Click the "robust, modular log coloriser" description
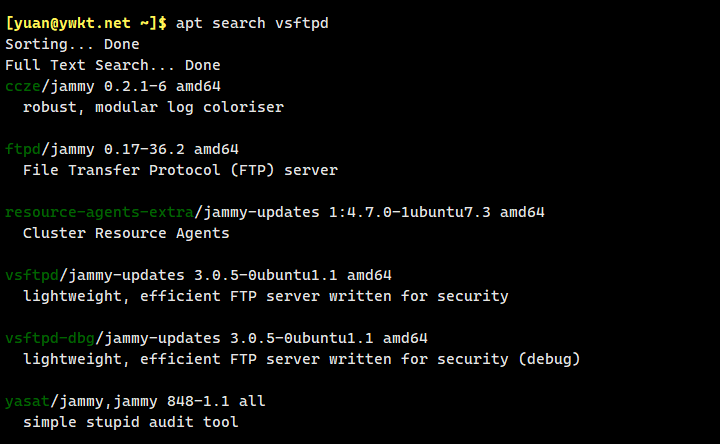Viewport: 720px width, 444px height. pos(153,107)
